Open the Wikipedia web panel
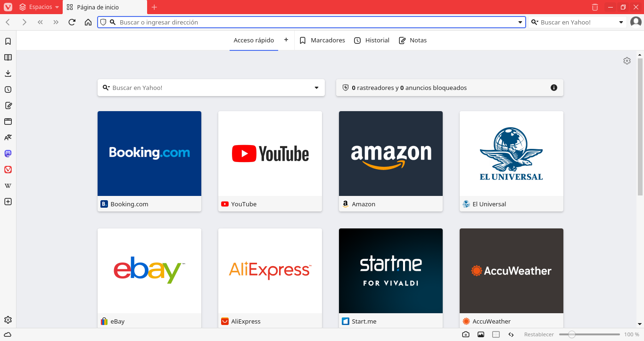The image size is (644, 341). point(8,186)
